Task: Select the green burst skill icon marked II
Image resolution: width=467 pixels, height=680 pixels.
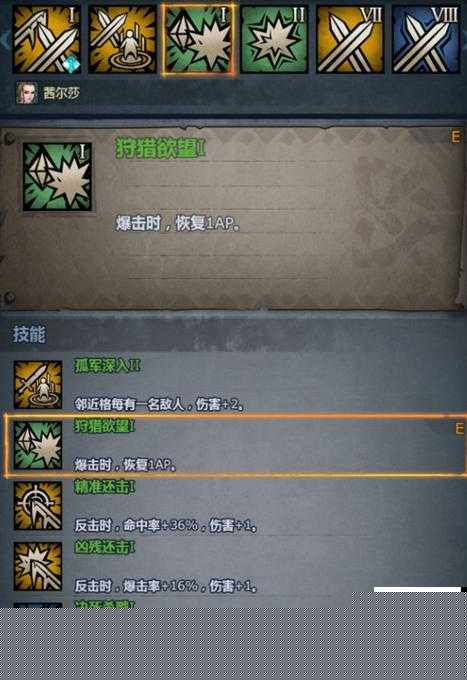Action: click(x=274, y=39)
